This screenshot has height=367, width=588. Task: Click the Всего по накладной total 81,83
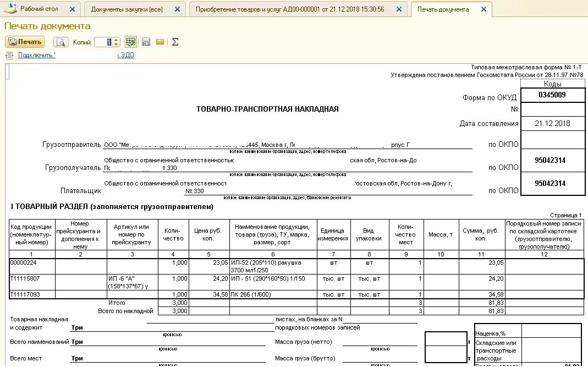482,311
